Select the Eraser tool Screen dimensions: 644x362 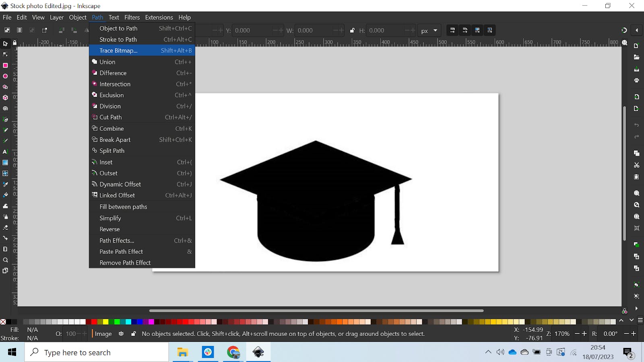pos(5,227)
